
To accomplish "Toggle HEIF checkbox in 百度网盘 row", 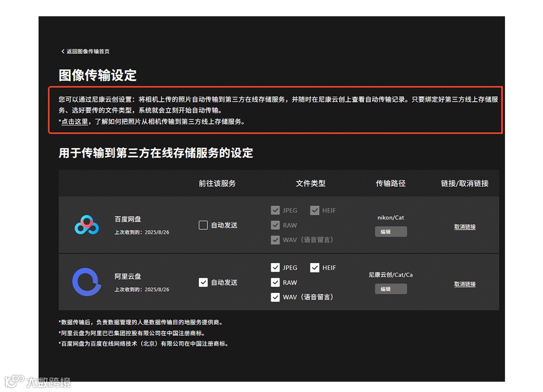I will 315,210.
